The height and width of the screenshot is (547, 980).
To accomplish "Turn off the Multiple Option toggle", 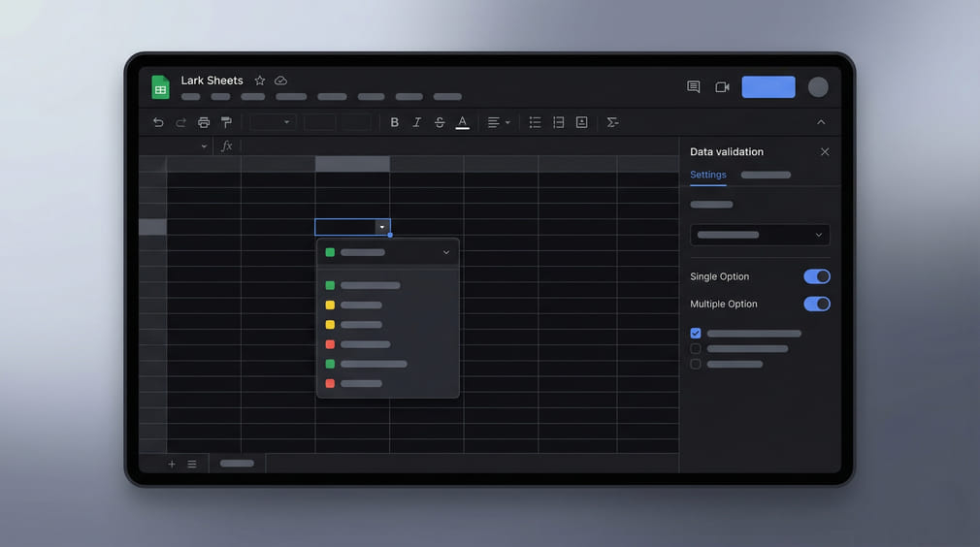I will coord(816,304).
